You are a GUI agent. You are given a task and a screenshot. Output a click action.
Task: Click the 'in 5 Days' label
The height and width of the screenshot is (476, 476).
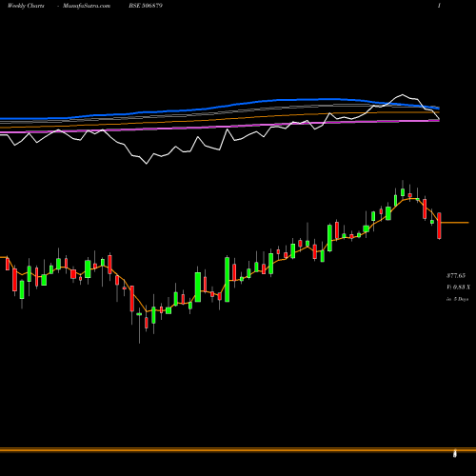pyautogui.click(x=457, y=299)
